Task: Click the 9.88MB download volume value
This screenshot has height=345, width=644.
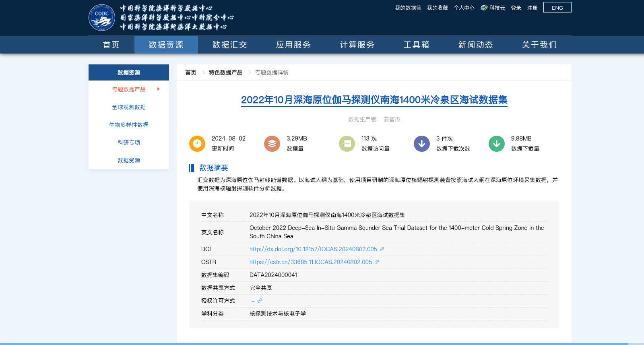Action: (521, 138)
